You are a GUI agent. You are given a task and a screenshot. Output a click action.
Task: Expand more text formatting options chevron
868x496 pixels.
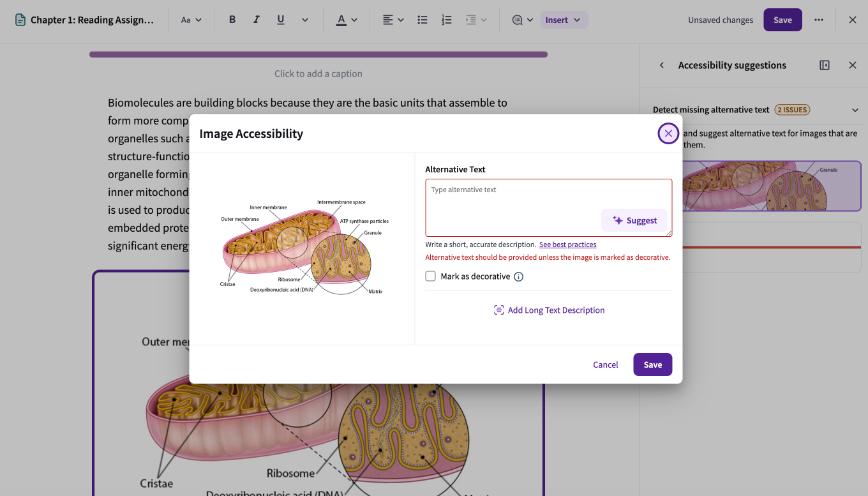(305, 20)
